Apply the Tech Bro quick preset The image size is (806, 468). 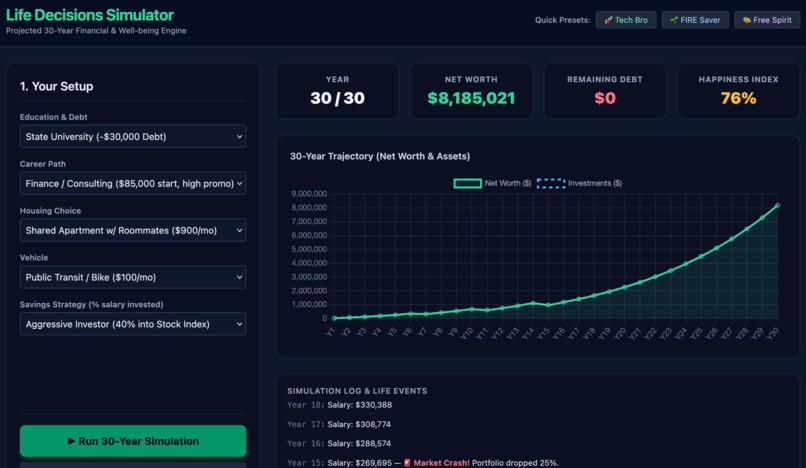[626, 20]
